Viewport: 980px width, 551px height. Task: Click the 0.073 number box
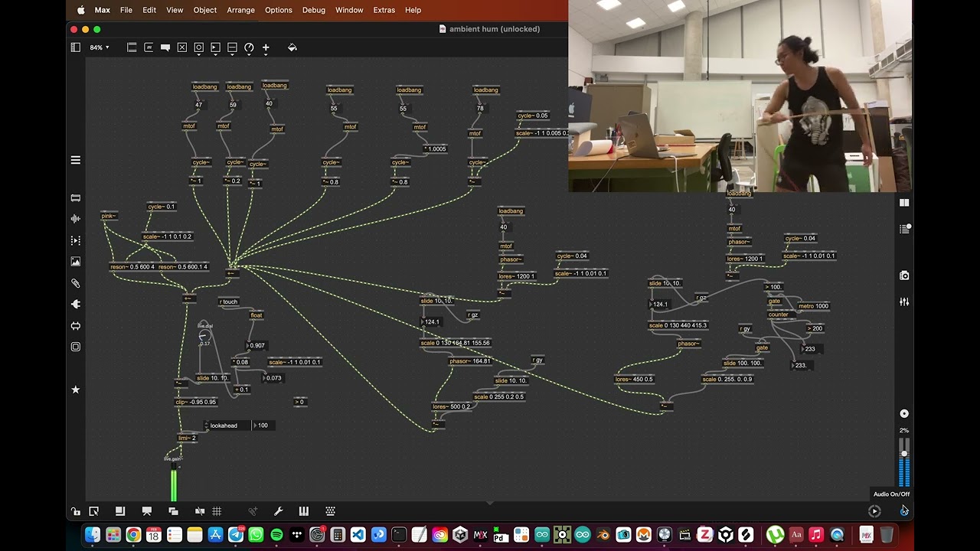[273, 378]
